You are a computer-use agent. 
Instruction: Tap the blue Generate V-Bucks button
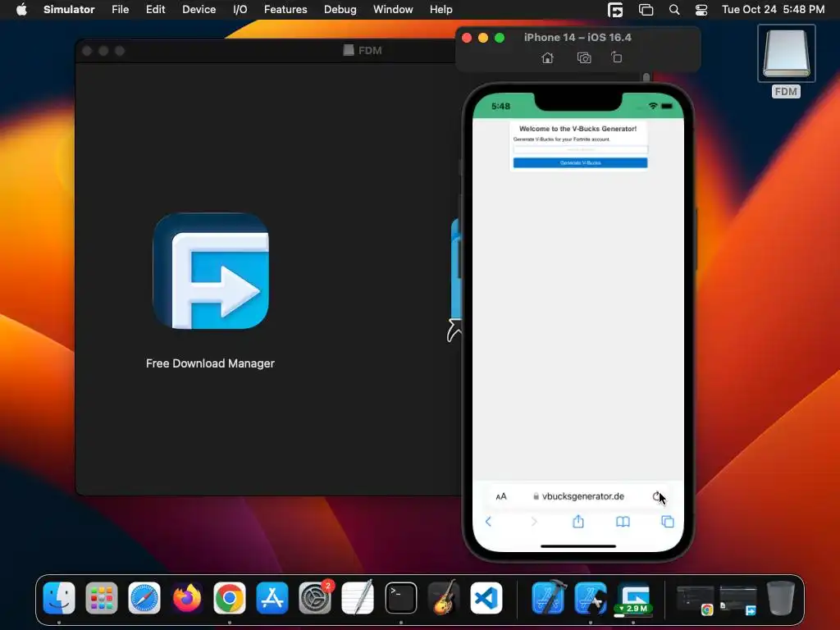pyautogui.click(x=580, y=163)
